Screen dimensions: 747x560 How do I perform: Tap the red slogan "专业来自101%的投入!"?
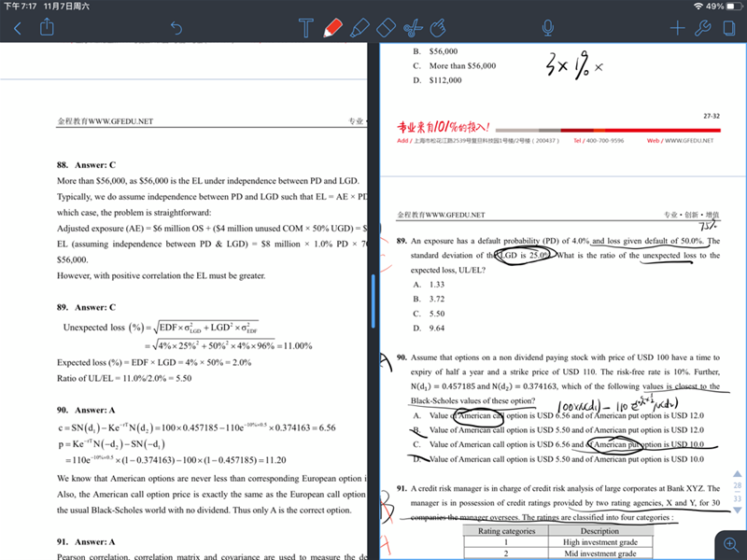[444, 127]
